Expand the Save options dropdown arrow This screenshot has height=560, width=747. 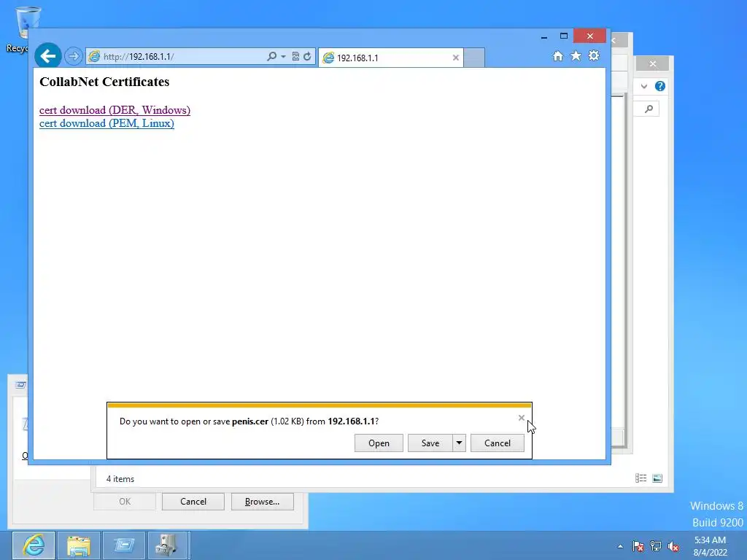point(460,443)
